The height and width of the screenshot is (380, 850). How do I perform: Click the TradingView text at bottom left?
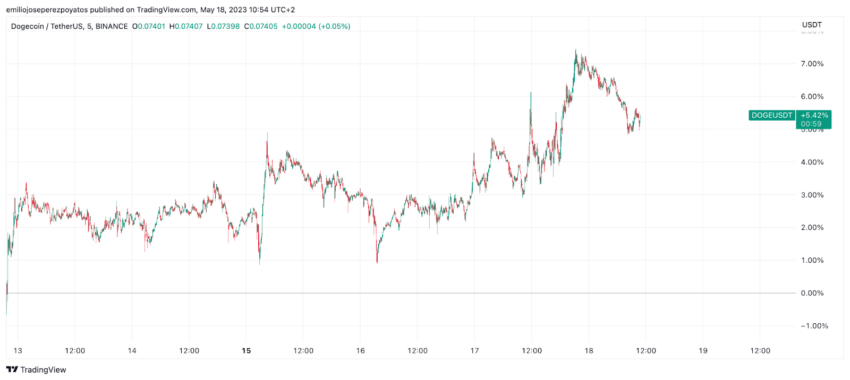coord(43,370)
